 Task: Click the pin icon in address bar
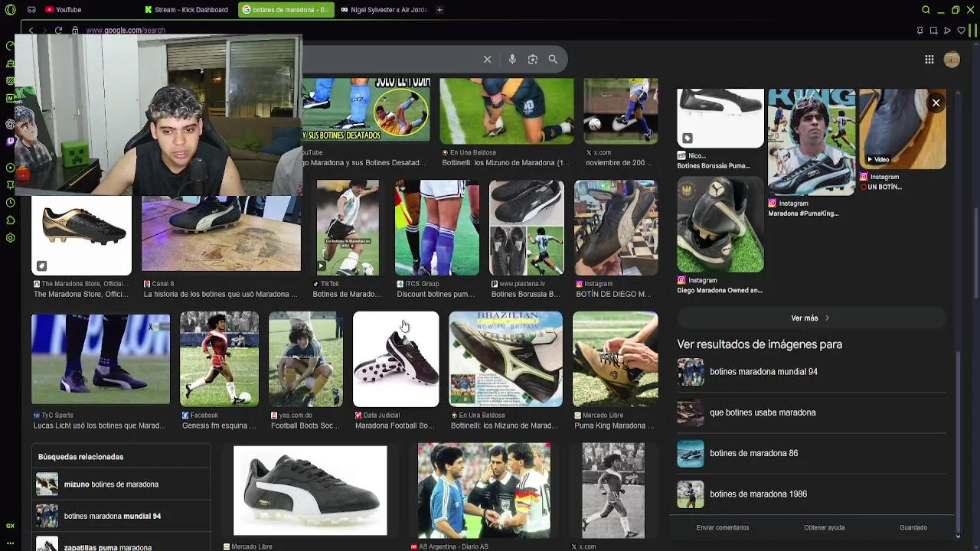coord(920,31)
